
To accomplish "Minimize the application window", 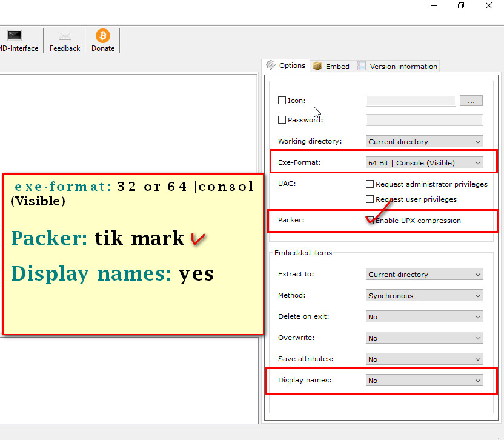I will click(433, 6).
